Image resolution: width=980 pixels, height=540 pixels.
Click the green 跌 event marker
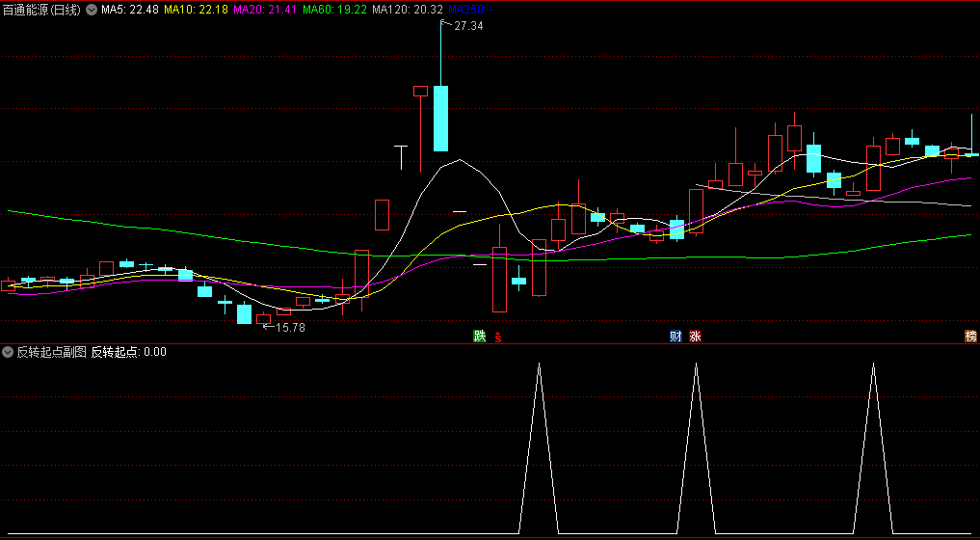[x=479, y=337]
